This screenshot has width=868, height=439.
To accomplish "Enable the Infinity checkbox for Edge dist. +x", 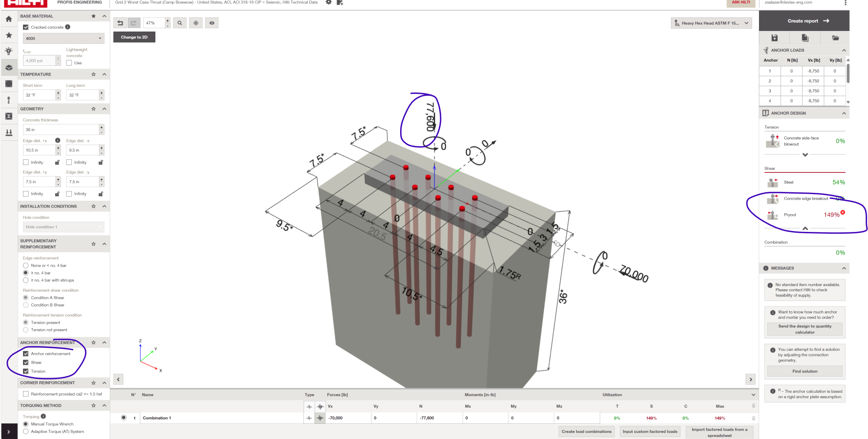I will (x=26, y=162).
